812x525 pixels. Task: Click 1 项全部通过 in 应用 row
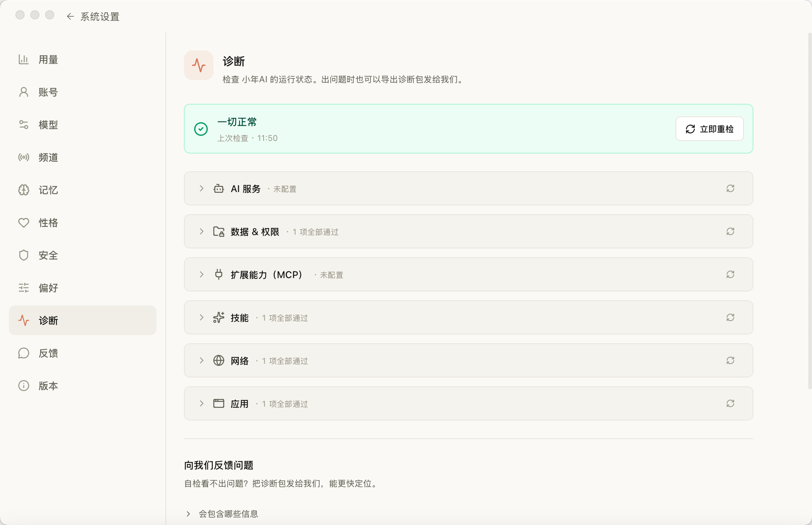[285, 404]
